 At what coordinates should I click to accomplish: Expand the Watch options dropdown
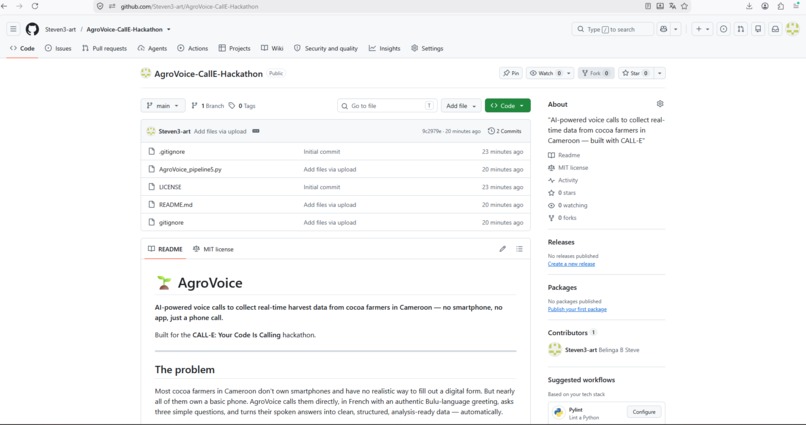pos(569,73)
